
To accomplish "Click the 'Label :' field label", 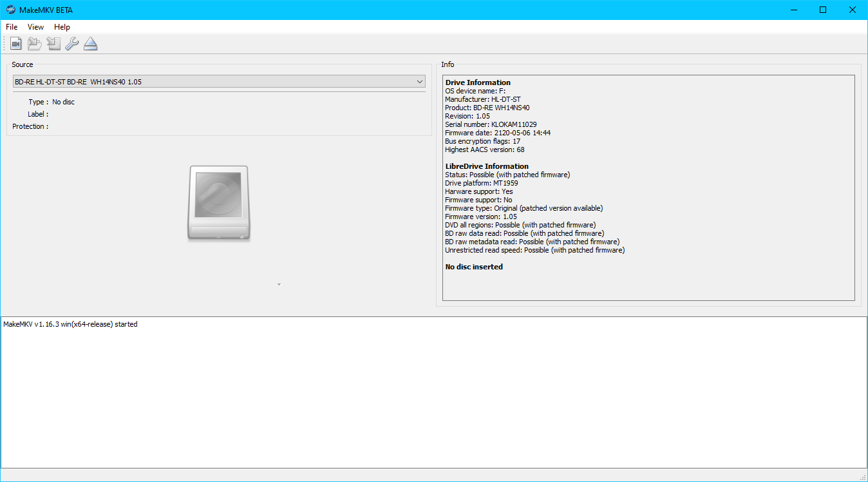I will click(38, 114).
